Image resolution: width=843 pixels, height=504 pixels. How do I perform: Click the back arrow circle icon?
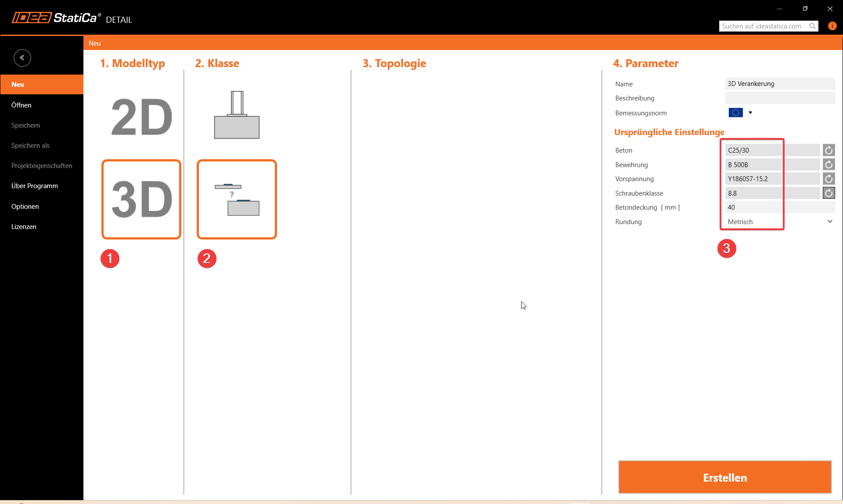[22, 58]
